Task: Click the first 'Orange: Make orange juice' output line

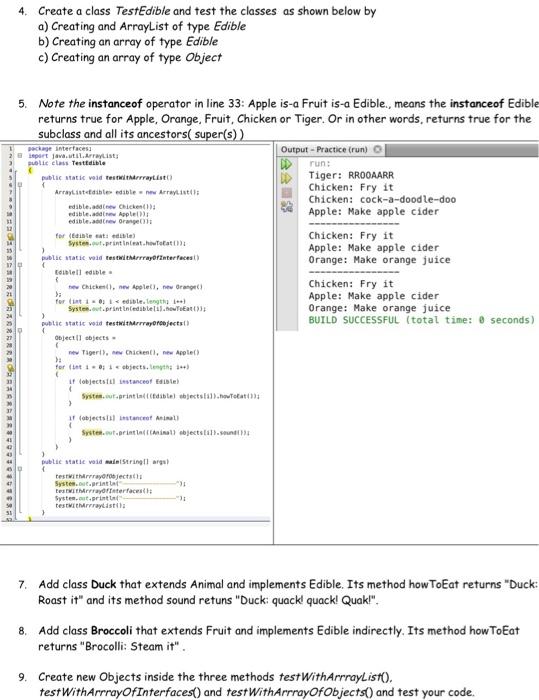Action: pos(380,260)
